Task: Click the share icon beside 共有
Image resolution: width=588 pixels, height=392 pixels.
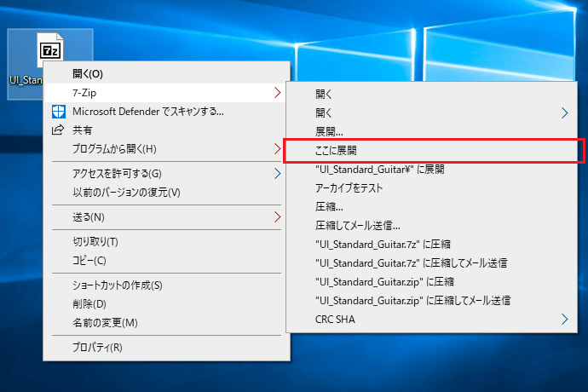Action: coord(58,130)
